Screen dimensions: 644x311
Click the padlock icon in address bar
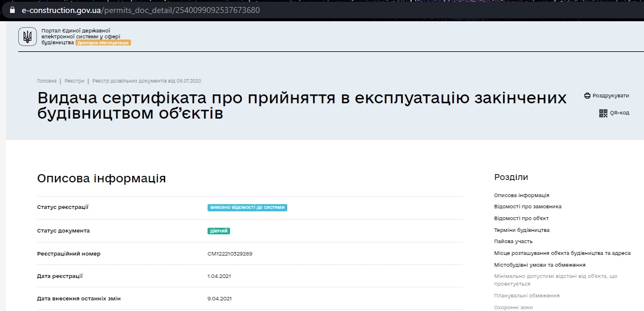(13, 10)
